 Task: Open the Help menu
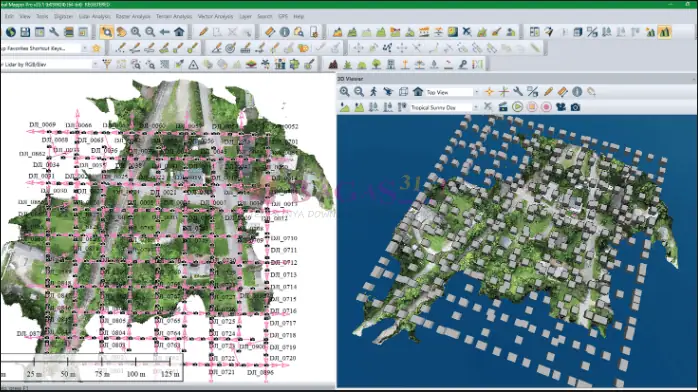point(299,16)
